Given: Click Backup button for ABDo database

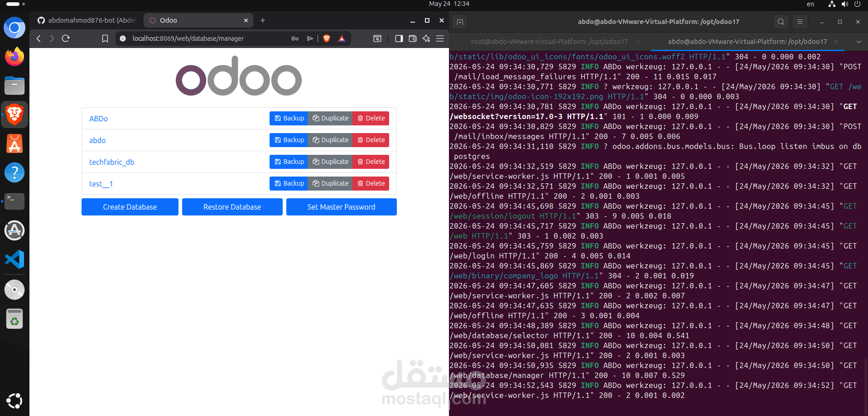Looking at the screenshot, I should [289, 118].
